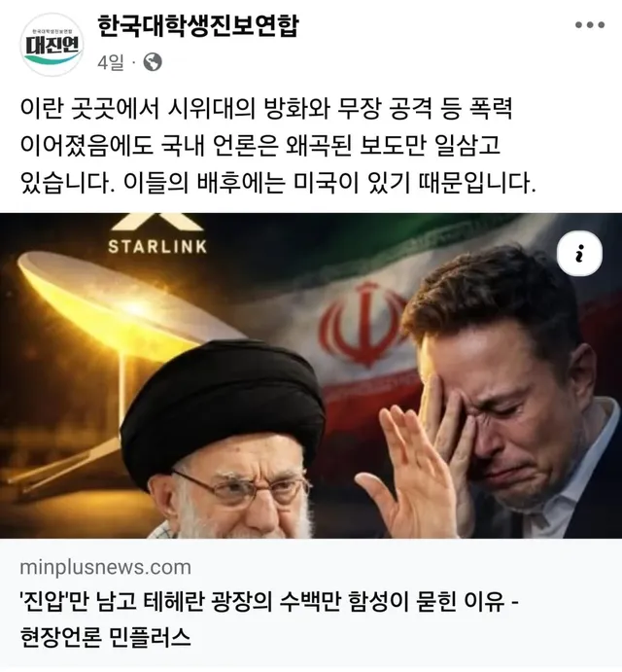Open the 대진연 page profile picture
This screenshot has width=622, height=672.
point(52,45)
